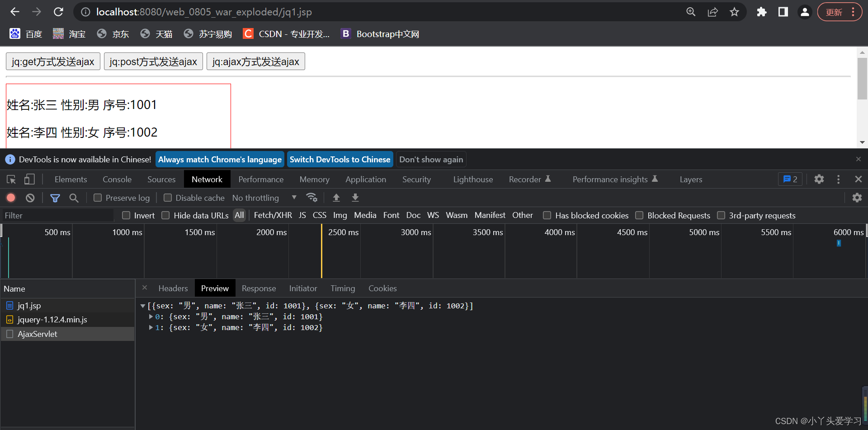Reload the current page
868x430 pixels.
58,12
